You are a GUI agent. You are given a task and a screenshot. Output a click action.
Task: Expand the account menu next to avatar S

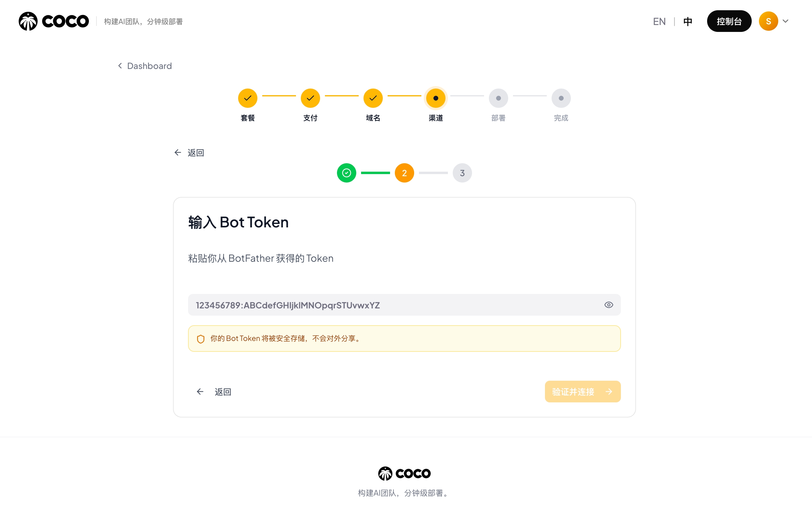[x=786, y=21]
